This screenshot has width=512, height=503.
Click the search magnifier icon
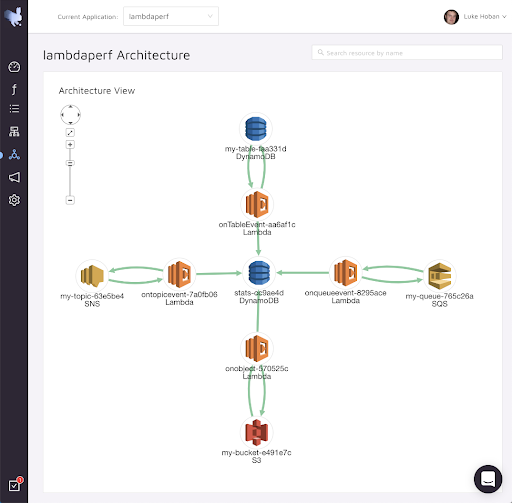point(321,52)
